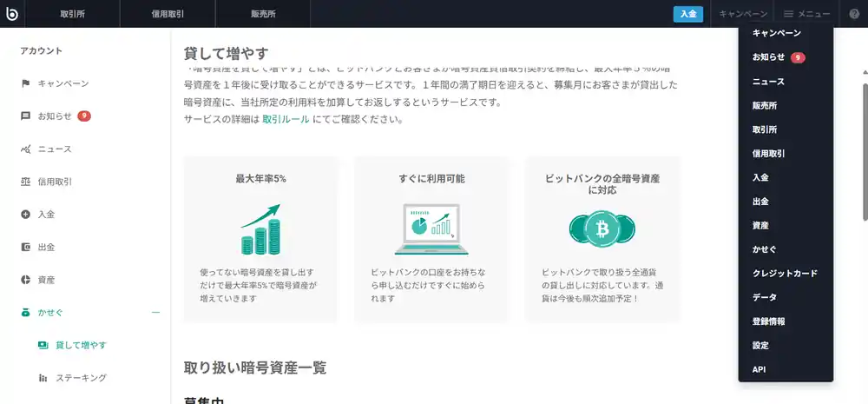
Task: Click the scrollbar up arrow
Action: [x=865, y=73]
